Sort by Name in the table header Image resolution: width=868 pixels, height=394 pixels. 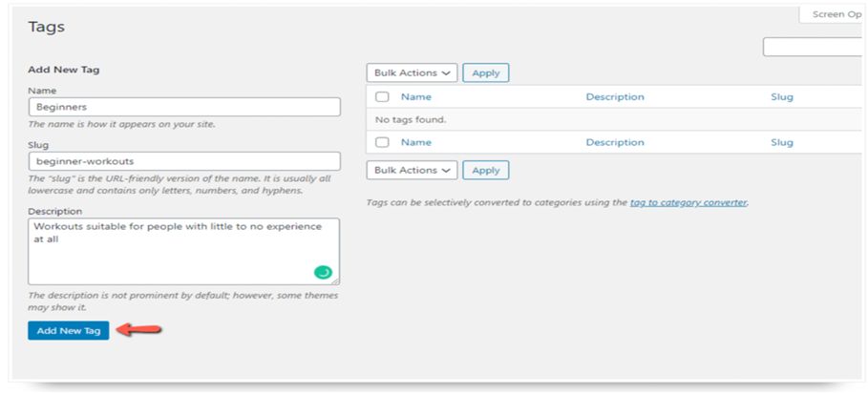416,97
